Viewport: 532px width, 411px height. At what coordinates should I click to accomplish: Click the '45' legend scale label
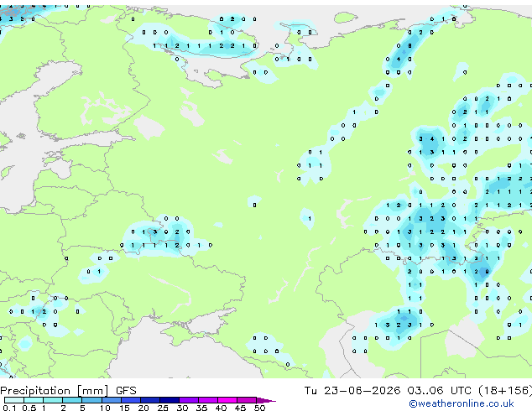click(x=240, y=408)
